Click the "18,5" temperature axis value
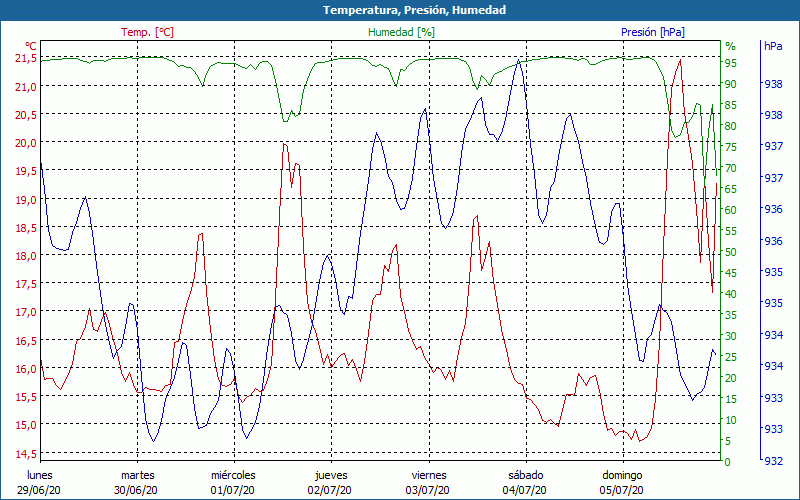This screenshot has height=500, width=800. point(26,228)
